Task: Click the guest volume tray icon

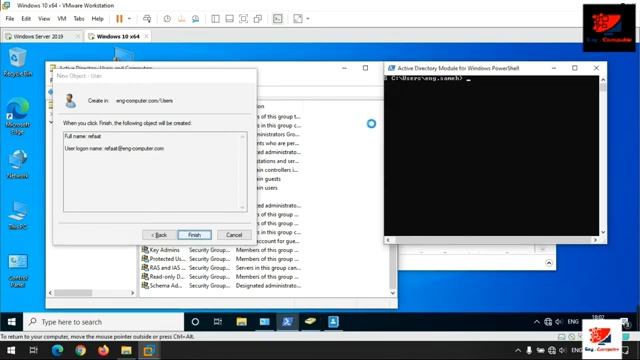Action: 559,322
